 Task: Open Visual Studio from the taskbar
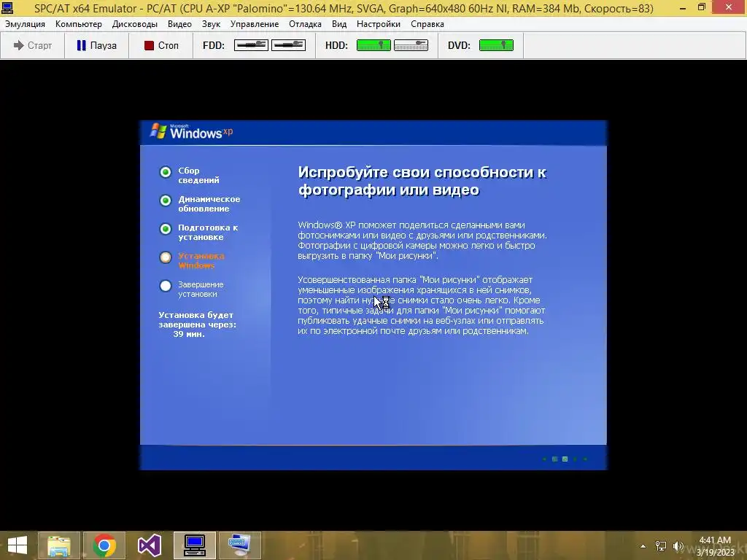150,545
